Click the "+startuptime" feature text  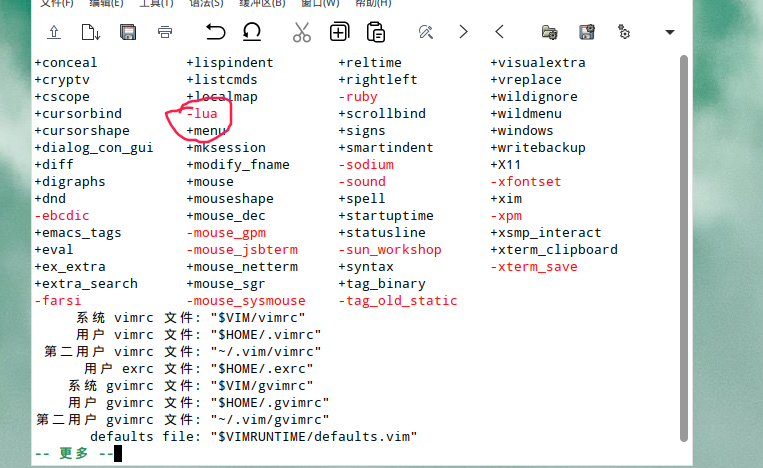point(386,216)
